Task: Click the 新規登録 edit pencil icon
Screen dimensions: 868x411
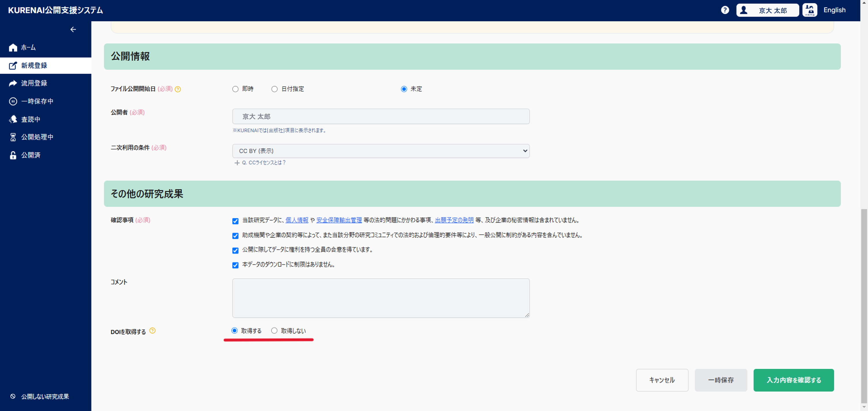Action: coord(13,65)
